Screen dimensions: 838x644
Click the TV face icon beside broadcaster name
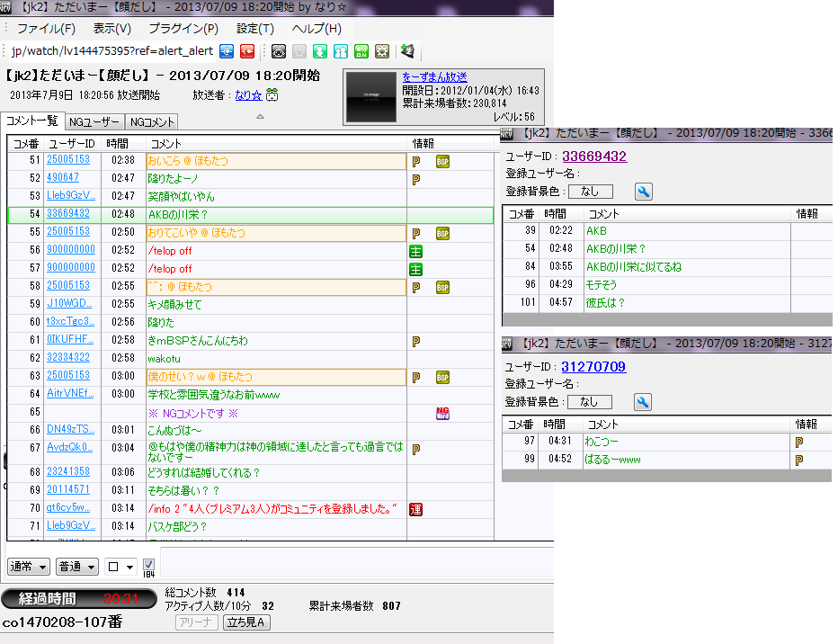271,95
